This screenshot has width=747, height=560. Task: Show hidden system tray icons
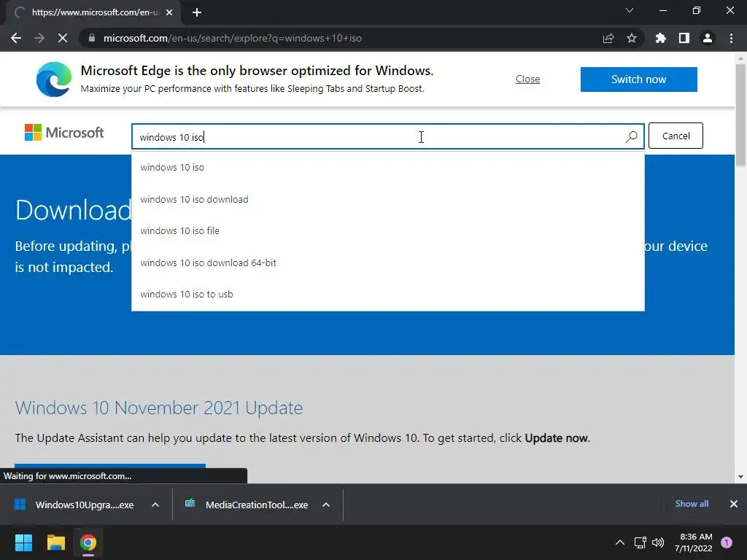click(x=620, y=542)
